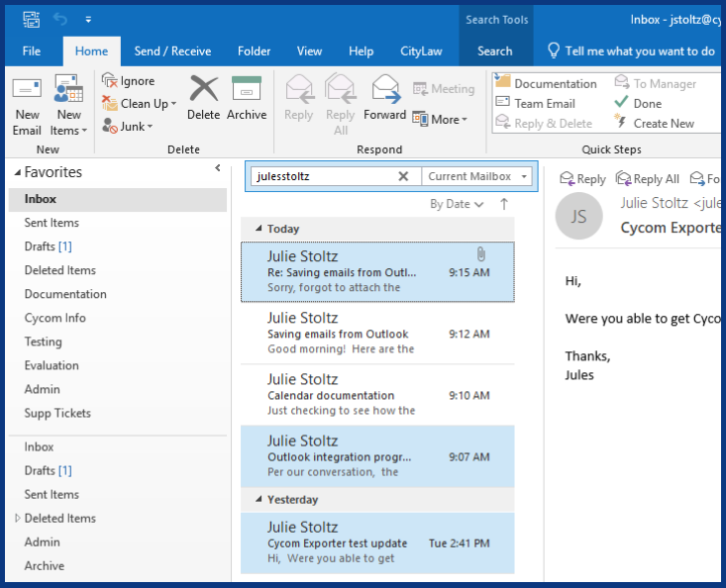Open the By Date sort dropdown
The height and width of the screenshot is (588, 726).
(457, 204)
